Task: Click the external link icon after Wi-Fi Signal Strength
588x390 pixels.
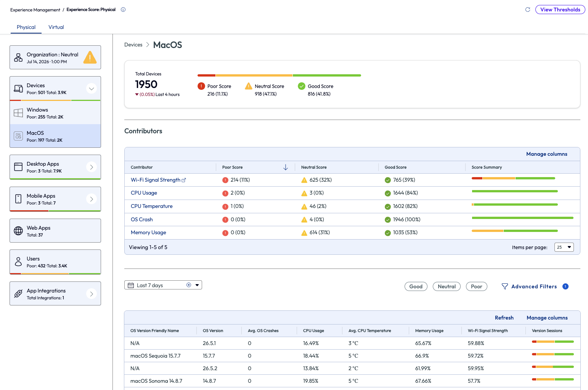Action: (x=184, y=180)
